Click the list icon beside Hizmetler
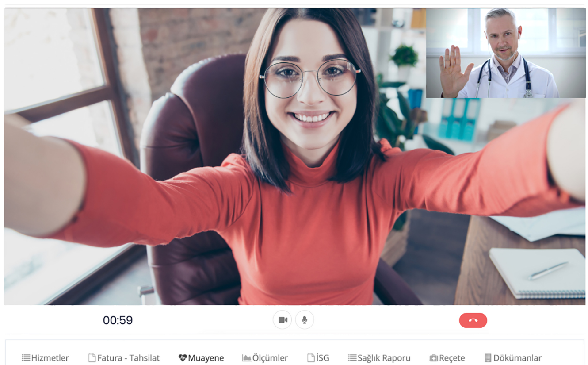Image resolution: width=588 pixels, height=365 pixels. (26, 358)
